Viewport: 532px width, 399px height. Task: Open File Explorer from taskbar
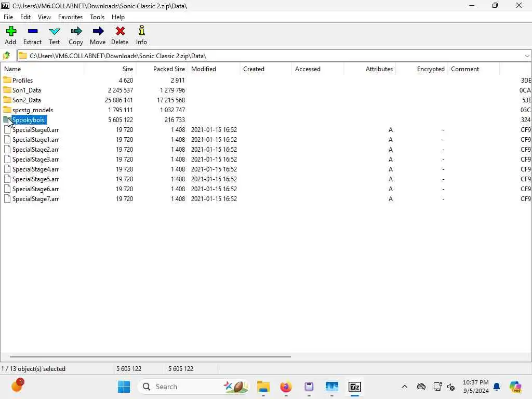(x=263, y=387)
